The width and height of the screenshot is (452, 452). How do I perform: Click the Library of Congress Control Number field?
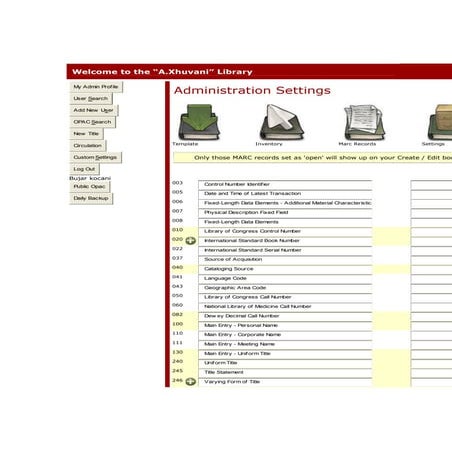click(x=285, y=231)
